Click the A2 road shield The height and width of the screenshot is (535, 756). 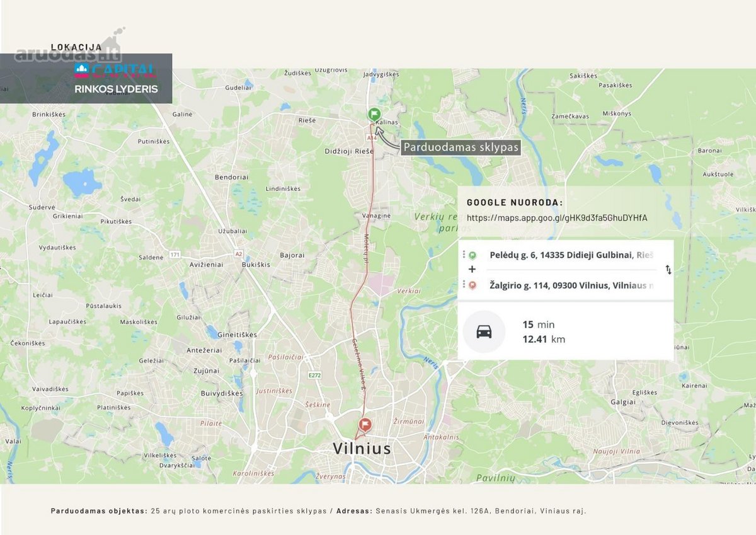pos(238,253)
